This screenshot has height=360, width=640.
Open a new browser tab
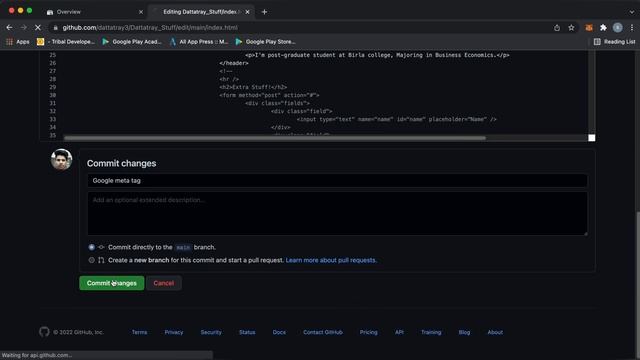click(264, 12)
